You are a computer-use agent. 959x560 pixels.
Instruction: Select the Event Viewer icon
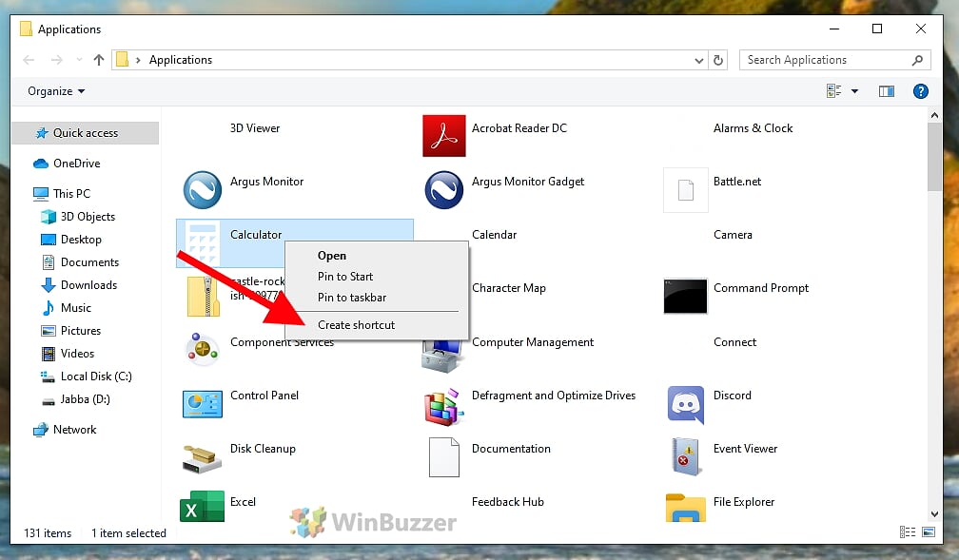[x=685, y=457]
